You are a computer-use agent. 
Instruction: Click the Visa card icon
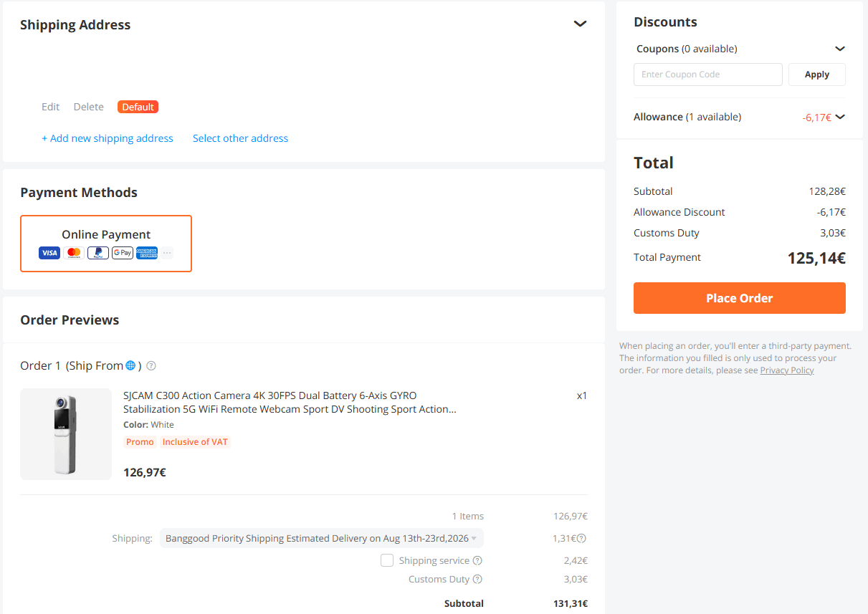click(x=49, y=253)
